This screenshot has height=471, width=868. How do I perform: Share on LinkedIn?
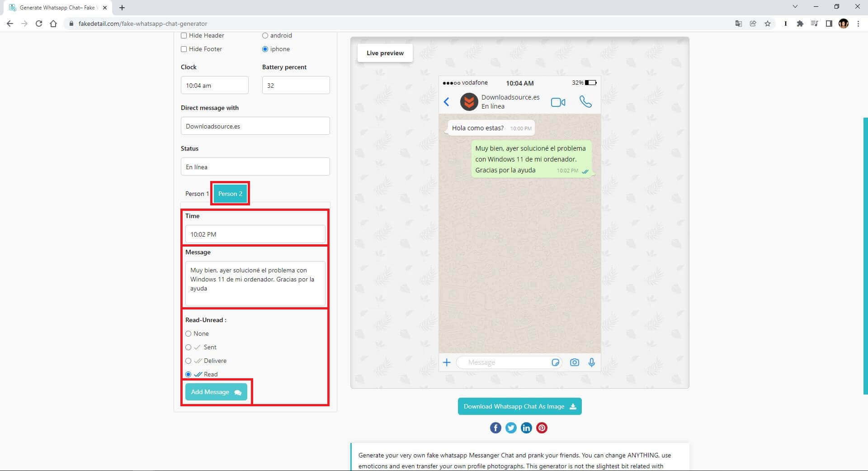[x=526, y=428]
